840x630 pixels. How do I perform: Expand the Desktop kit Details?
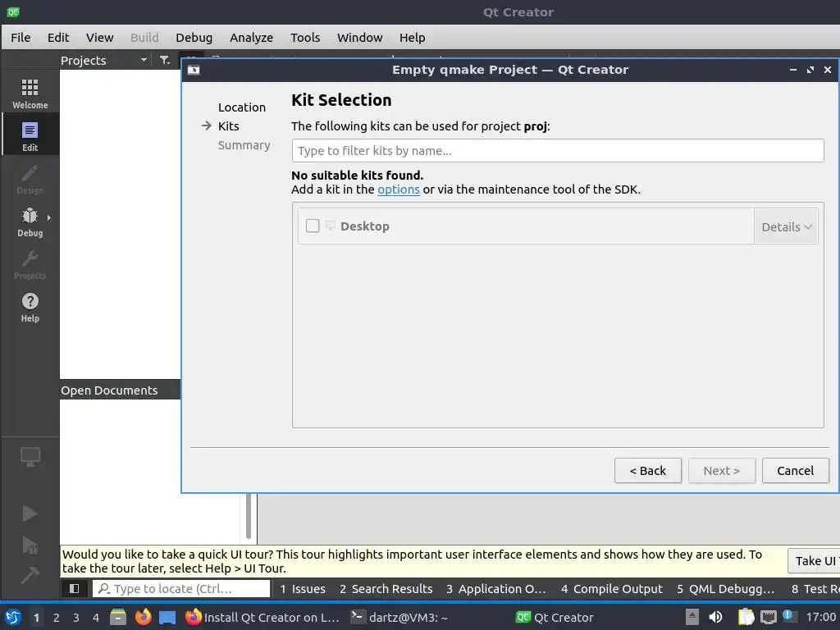(786, 226)
